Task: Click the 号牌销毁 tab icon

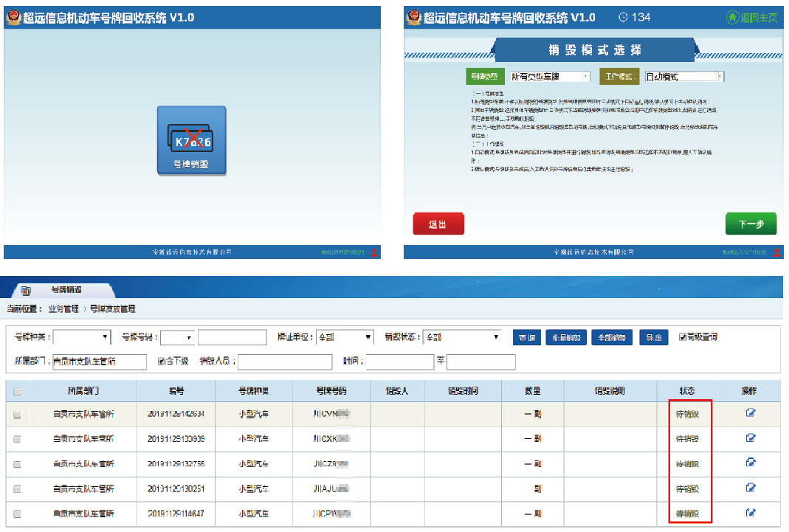Action: (x=25, y=290)
